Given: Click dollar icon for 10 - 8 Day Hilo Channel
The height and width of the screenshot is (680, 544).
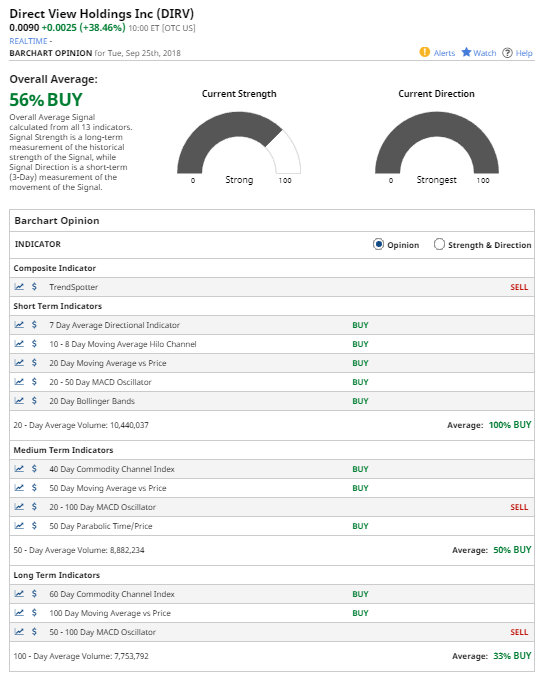Looking at the screenshot, I should pos(34,344).
